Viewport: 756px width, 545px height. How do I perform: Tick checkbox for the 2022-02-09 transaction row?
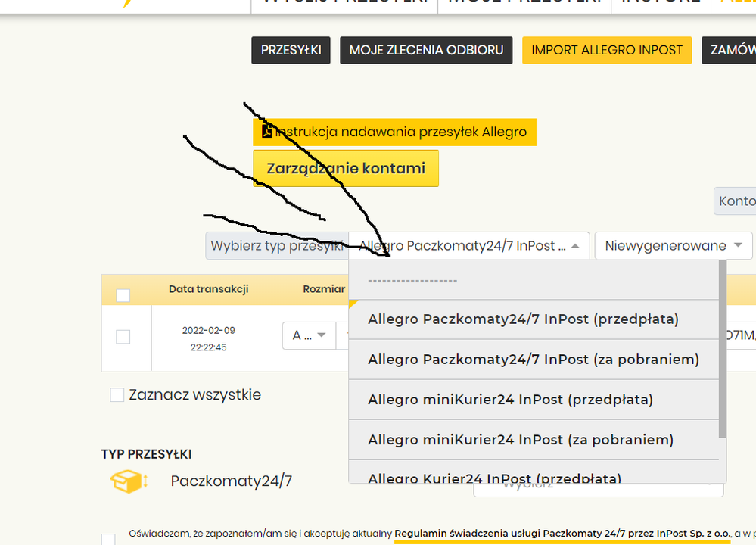point(123,337)
